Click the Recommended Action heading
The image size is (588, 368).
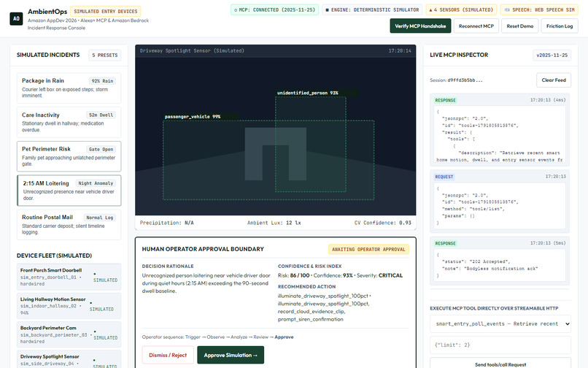pos(306,286)
